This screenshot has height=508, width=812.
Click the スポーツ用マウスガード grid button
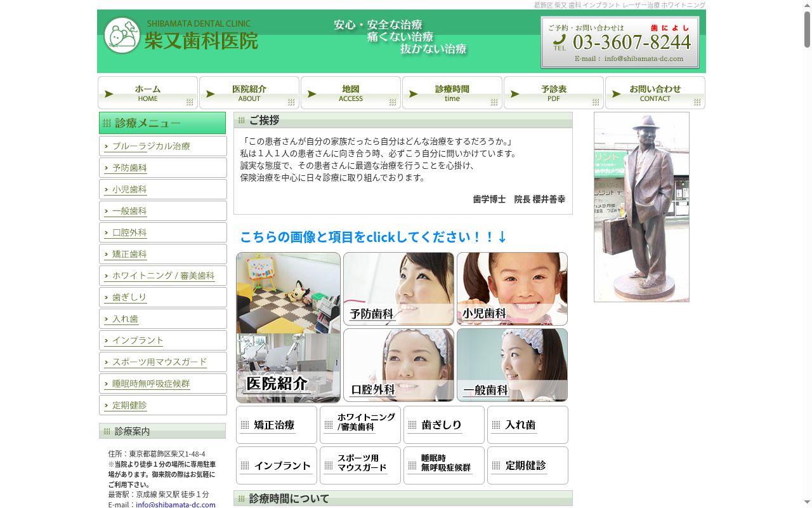click(360, 465)
